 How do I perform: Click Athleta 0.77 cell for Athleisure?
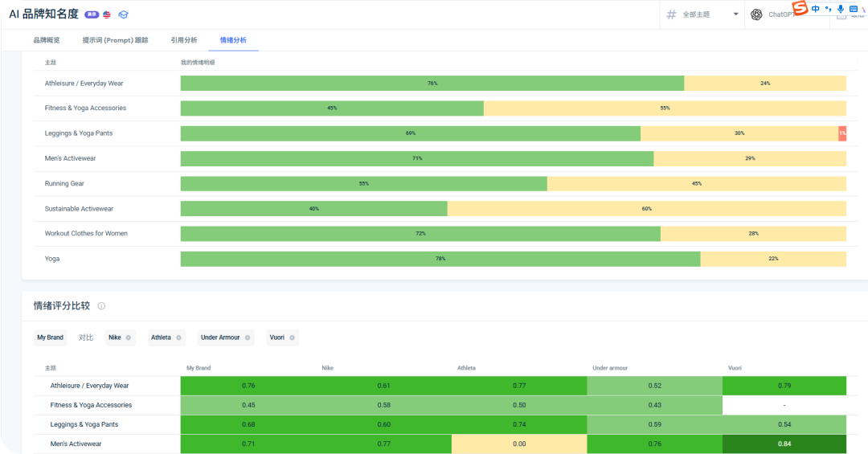point(519,386)
